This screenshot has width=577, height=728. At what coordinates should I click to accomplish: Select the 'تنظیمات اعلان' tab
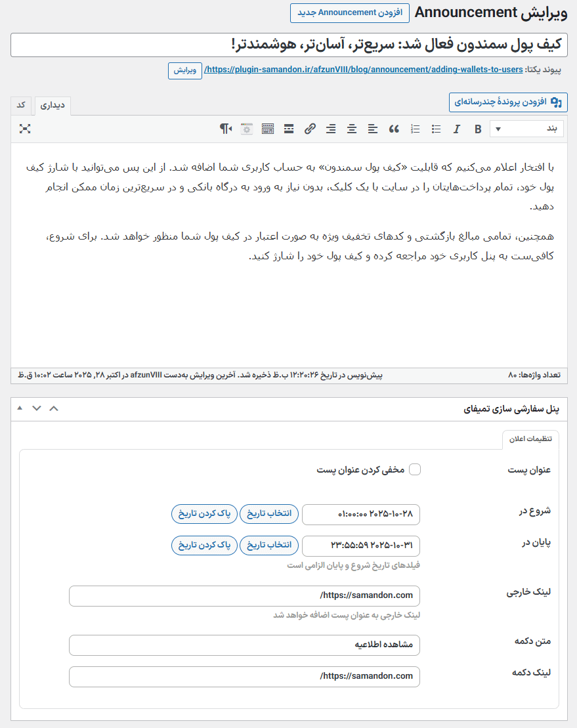point(530,440)
